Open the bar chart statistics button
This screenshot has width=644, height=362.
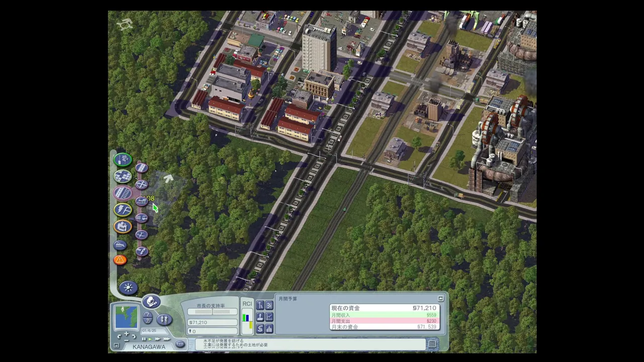click(269, 328)
